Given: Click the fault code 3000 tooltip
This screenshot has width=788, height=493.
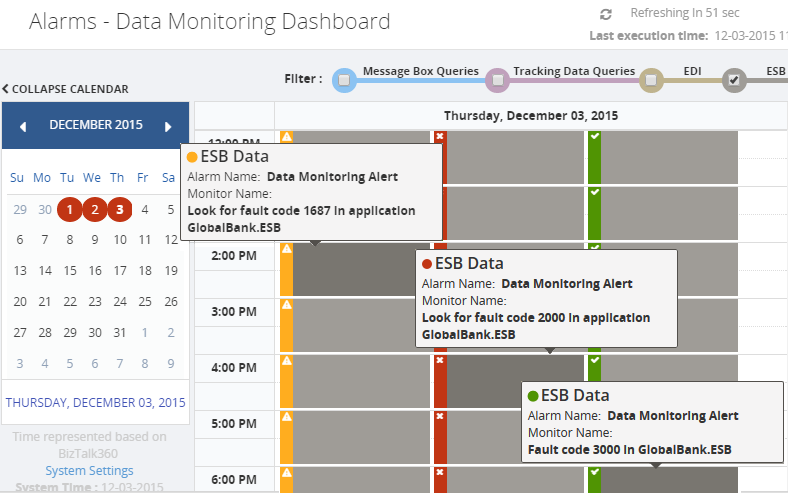Looking at the screenshot, I should tap(652, 422).
